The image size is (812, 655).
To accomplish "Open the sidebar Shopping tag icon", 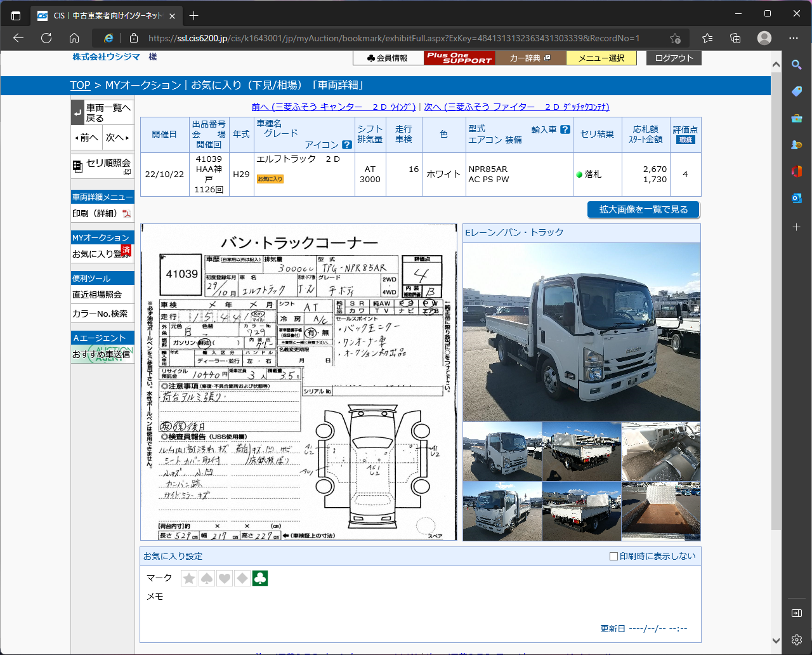I will click(x=797, y=91).
